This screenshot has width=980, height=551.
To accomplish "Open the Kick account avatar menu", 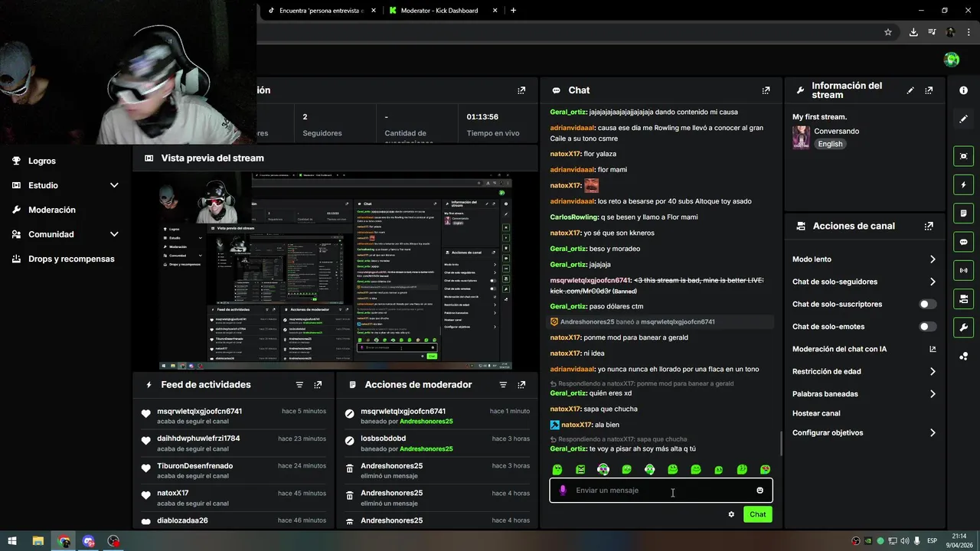I will pyautogui.click(x=952, y=60).
